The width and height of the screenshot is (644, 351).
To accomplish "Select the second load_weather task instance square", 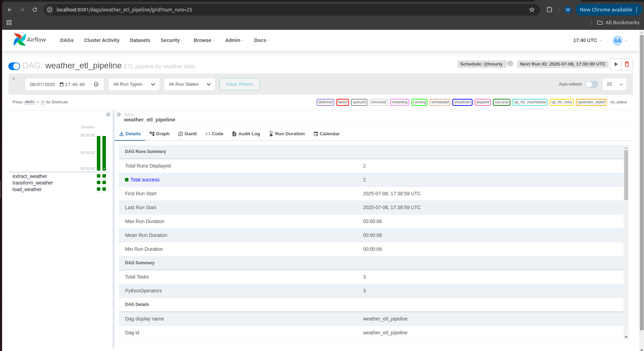I will pos(104,189).
